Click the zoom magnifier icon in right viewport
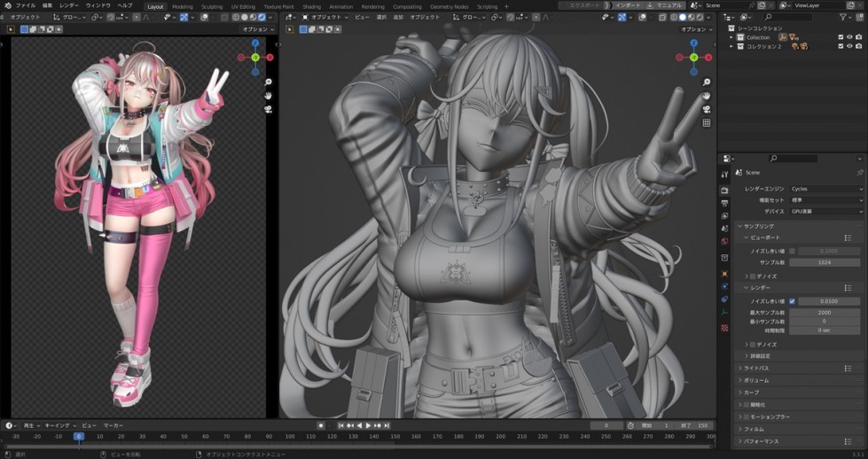 click(707, 82)
